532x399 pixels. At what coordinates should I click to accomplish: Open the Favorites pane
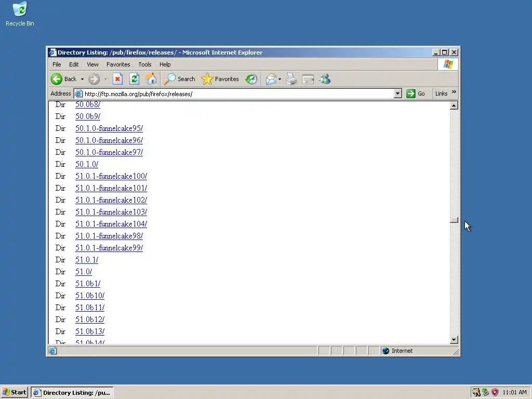click(x=220, y=79)
